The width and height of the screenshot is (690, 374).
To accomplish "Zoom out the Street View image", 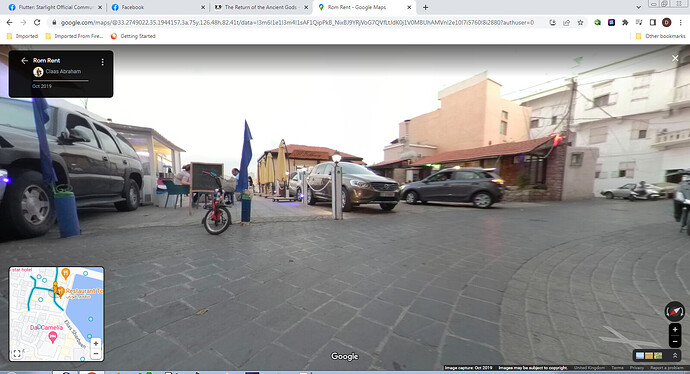I will pyautogui.click(x=675, y=341).
